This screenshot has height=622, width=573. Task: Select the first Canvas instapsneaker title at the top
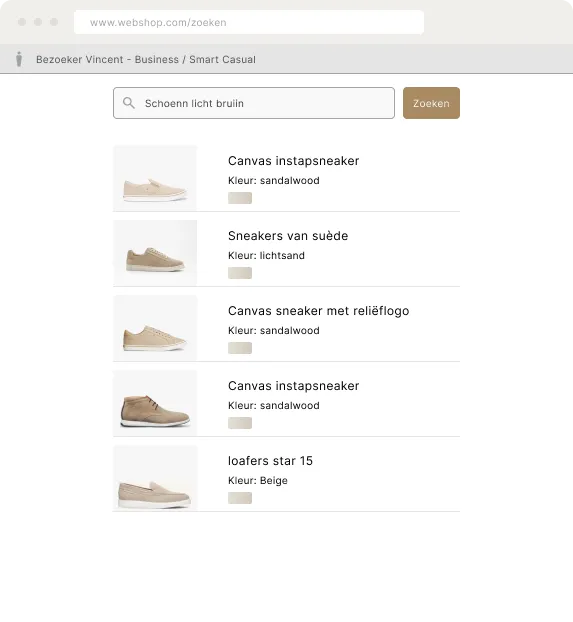pyautogui.click(x=294, y=161)
